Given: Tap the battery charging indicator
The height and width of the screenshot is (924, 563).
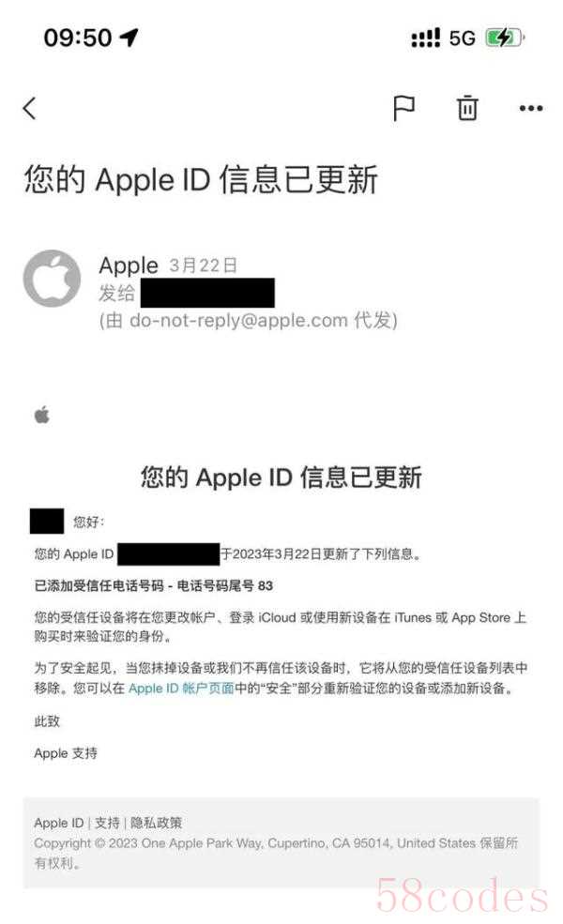Looking at the screenshot, I should [x=505, y=38].
